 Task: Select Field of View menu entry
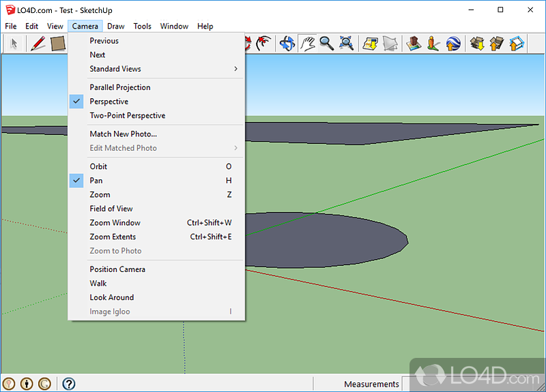click(111, 209)
